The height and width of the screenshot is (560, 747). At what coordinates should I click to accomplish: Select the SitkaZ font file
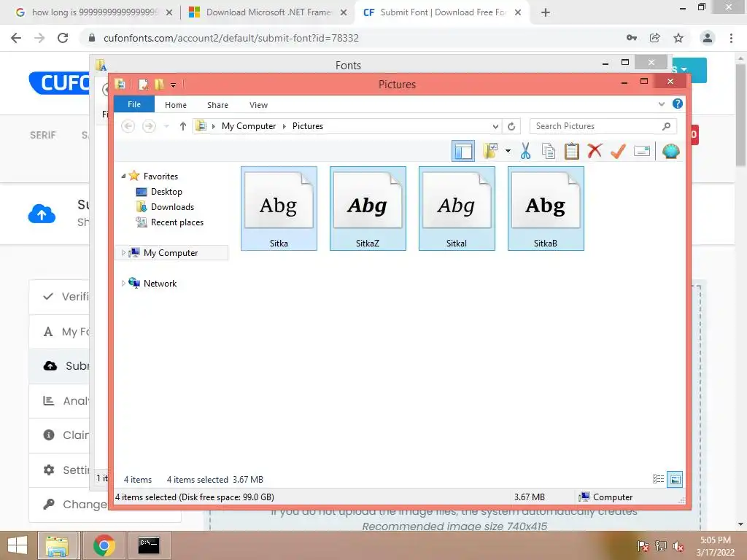tap(368, 208)
